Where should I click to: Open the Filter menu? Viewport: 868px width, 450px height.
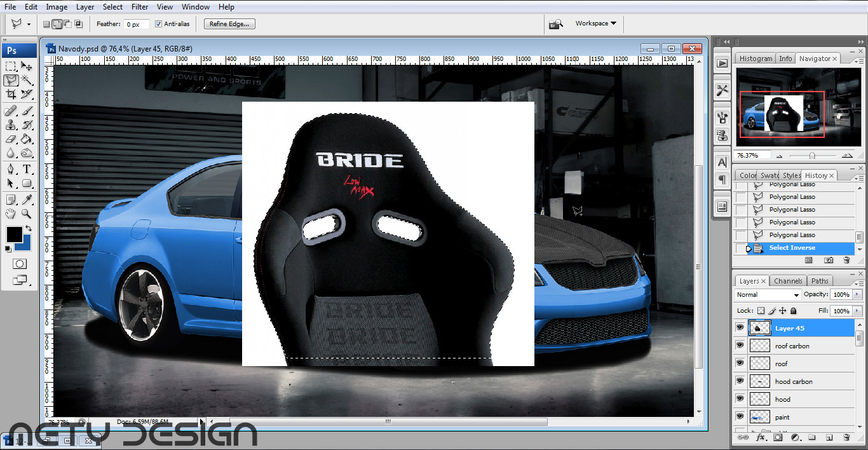point(140,7)
